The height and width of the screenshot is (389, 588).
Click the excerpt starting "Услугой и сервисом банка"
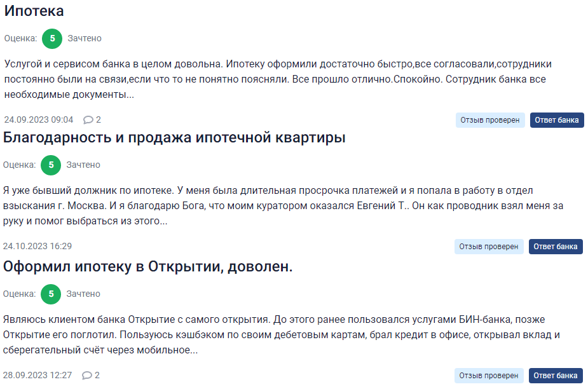tap(278, 79)
